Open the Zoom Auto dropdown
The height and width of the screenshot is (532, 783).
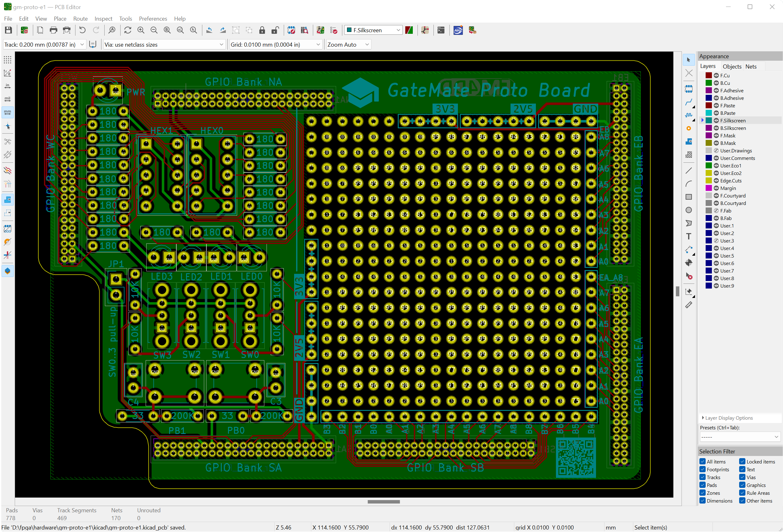(348, 44)
